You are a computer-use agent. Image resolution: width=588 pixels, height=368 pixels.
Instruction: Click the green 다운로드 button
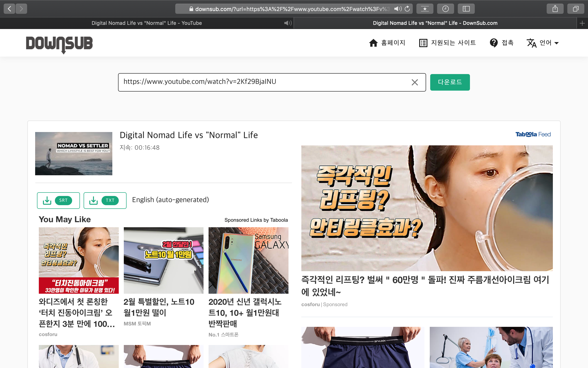tap(450, 82)
